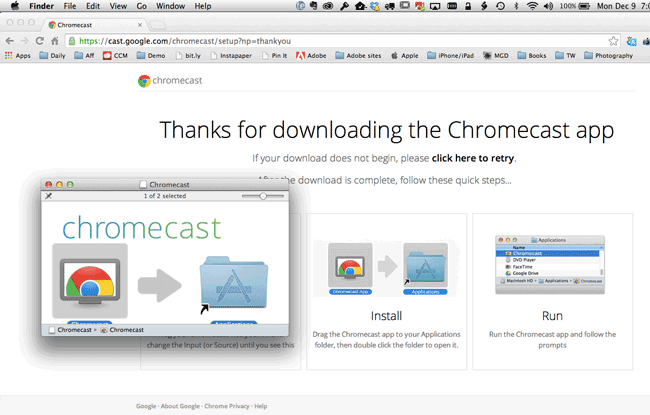Open the Adobe sites bookmarks folder
This screenshot has height=415, width=650.
358,55
